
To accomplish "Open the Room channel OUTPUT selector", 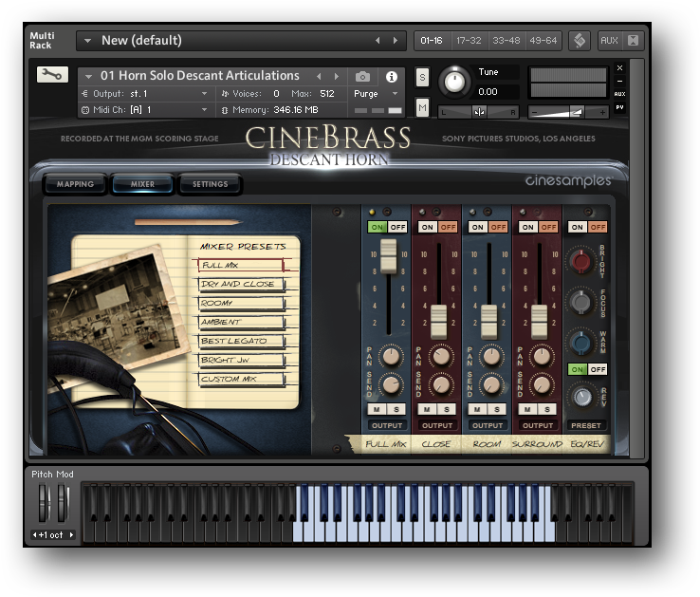I will (x=488, y=425).
